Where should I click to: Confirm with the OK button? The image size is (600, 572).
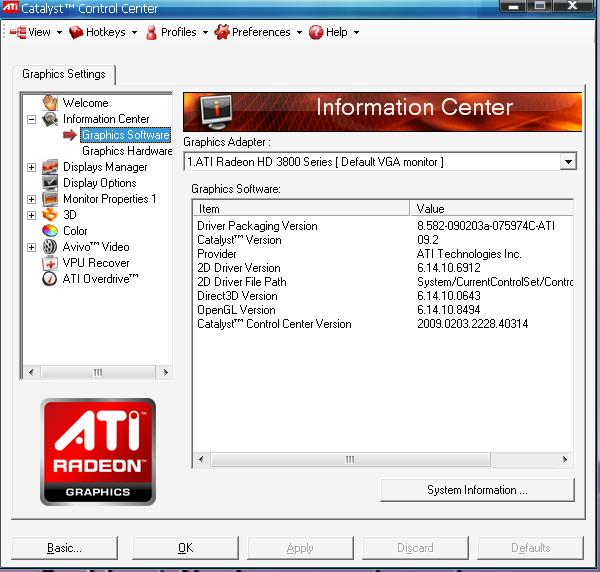[185, 548]
